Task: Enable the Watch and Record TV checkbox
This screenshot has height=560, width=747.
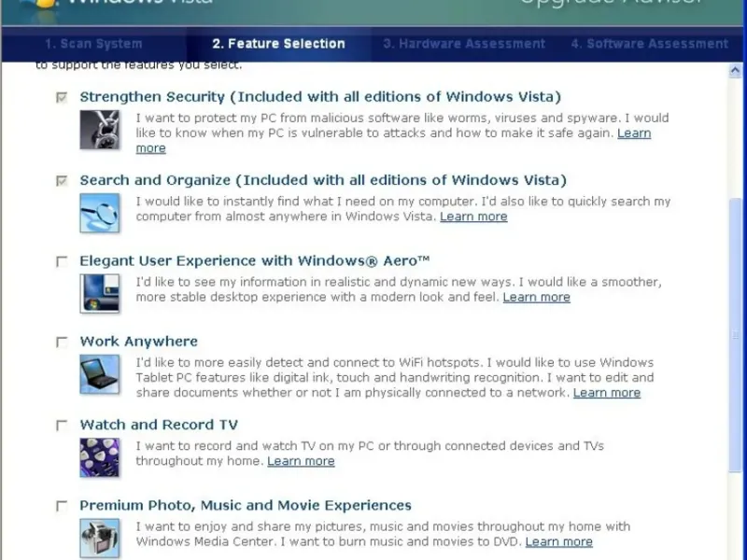Action: (x=62, y=426)
